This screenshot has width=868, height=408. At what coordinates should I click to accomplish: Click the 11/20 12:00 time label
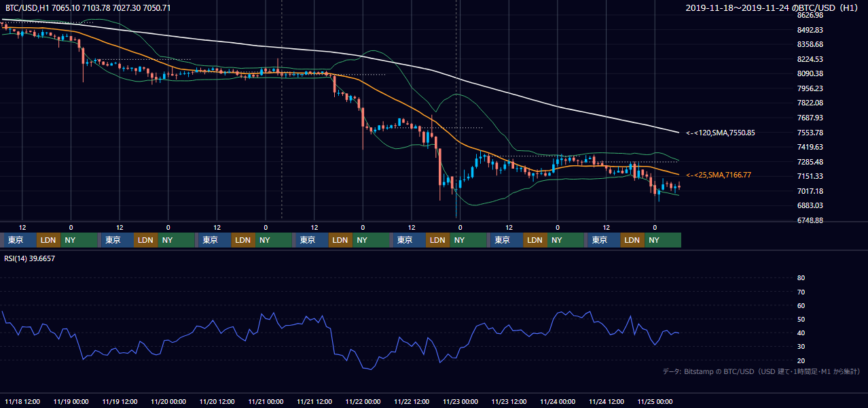[x=217, y=401]
